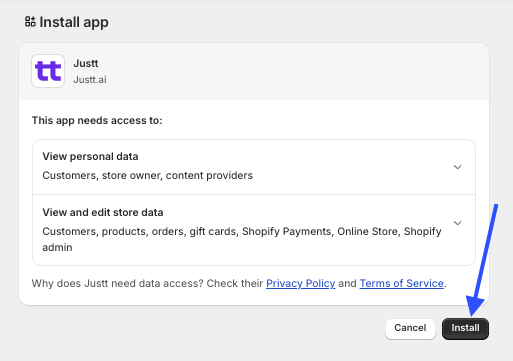
Task: Click the blue arrow pointing at Install
Action: (x=483, y=260)
